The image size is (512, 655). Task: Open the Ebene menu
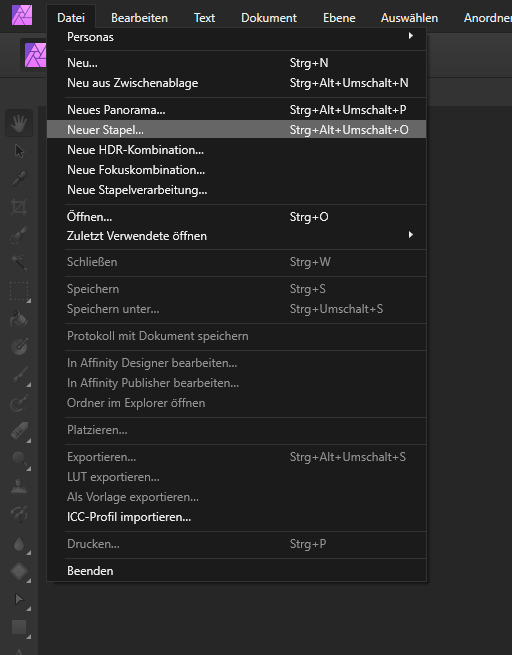[339, 18]
